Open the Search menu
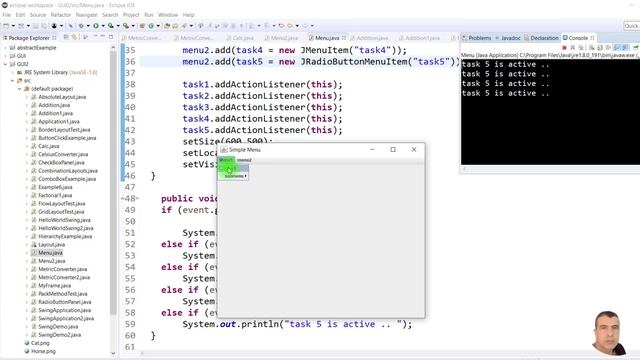The width and height of the screenshot is (640, 360). [x=110, y=15]
